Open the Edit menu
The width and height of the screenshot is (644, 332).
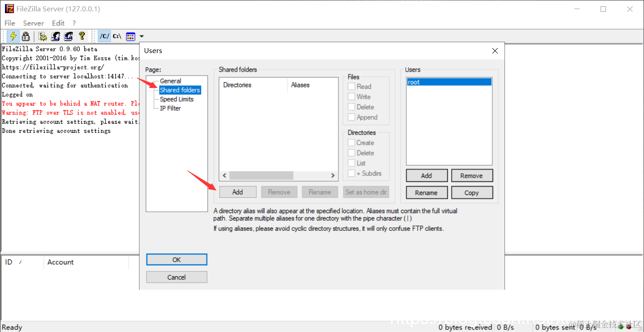pos(58,23)
